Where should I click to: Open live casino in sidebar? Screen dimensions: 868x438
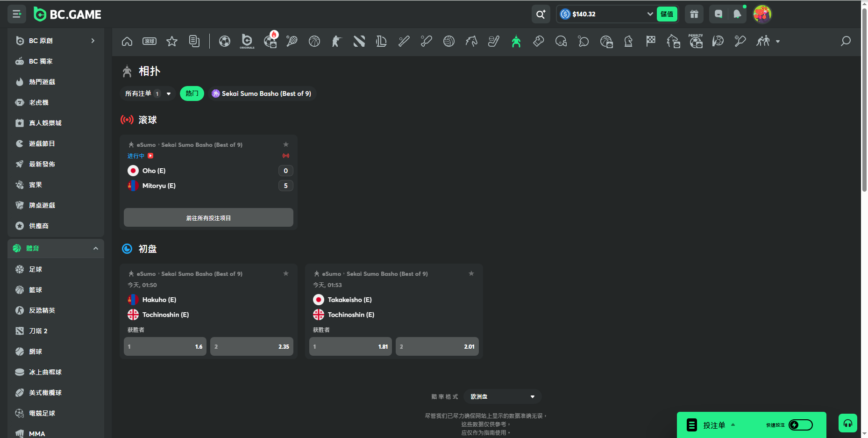click(56, 123)
